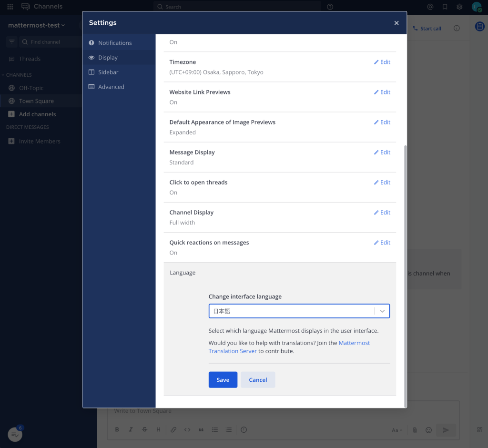Expand the mattermost-test team menu
This screenshot has width=488, height=448.
point(37,25)
